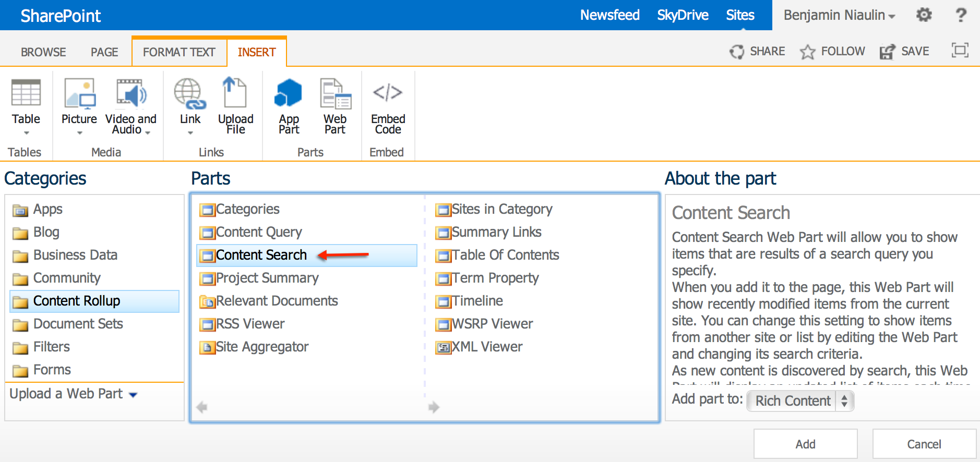
Task: Go to Newsfeed in top bar
Action: (609, 15)
